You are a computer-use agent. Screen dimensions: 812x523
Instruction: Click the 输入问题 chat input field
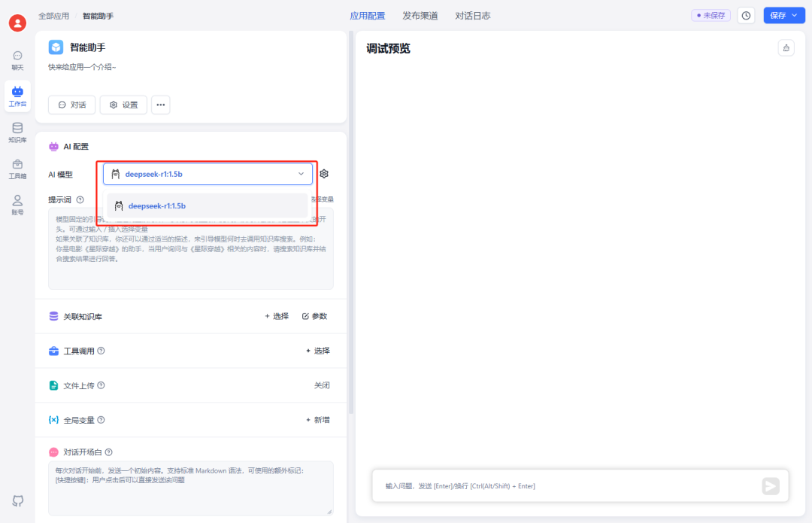[564, 486]
